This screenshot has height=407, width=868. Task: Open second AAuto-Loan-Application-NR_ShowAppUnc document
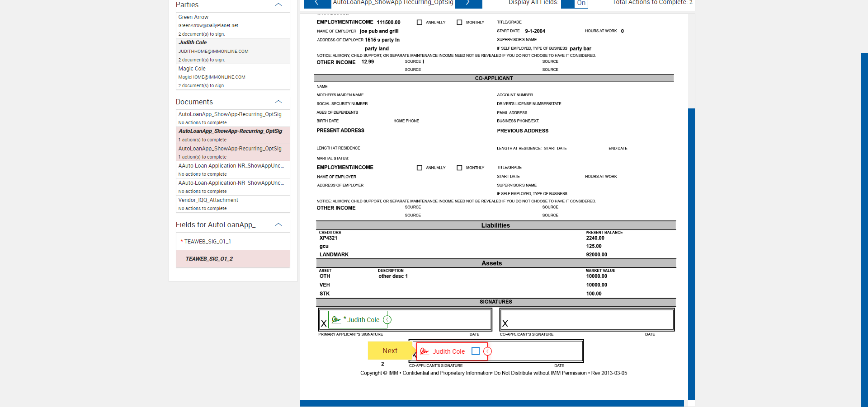tap(233, 187)
